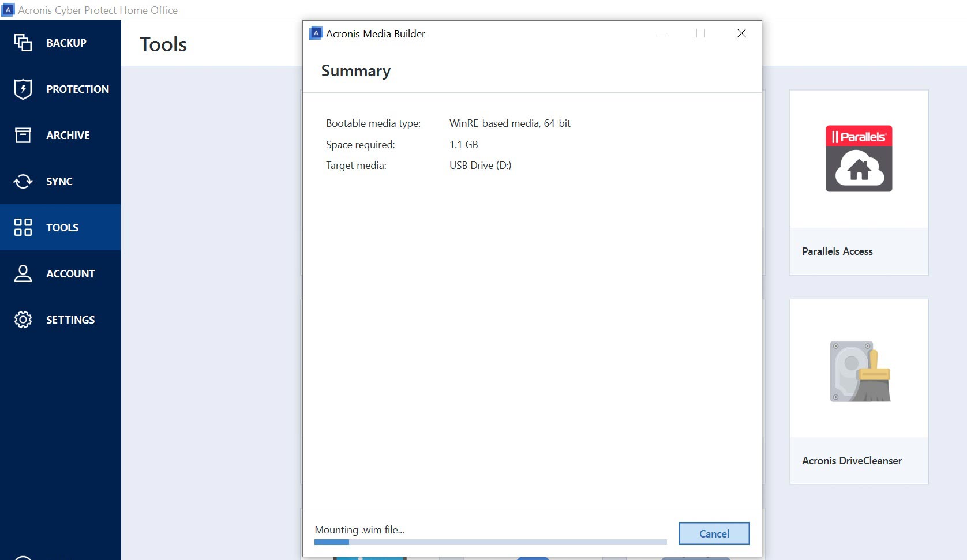This screenshot has height=560, width=967.
Task: Open the Acronis DriveCleanser text label
Action: [x=852, y=461]
